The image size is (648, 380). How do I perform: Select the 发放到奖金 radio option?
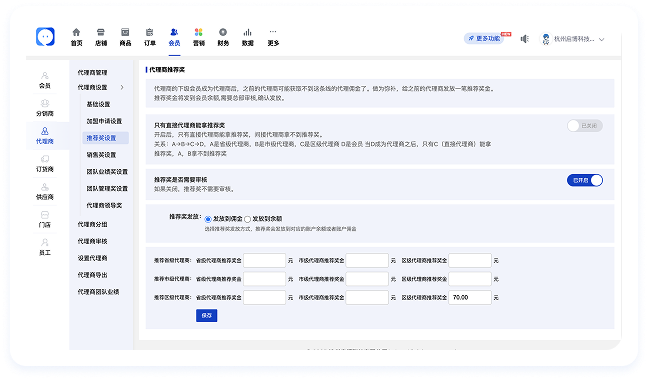pyautogui.click(x=208, y=219)
